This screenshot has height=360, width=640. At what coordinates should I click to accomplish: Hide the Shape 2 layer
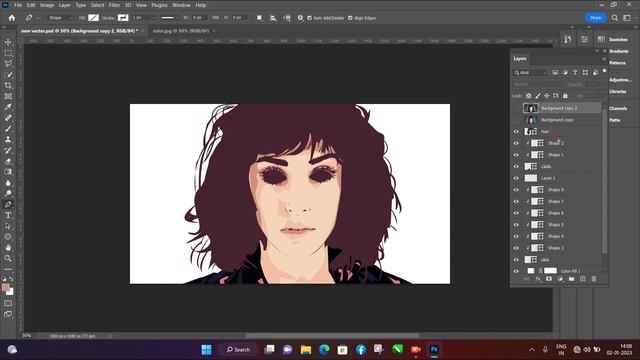516,143
